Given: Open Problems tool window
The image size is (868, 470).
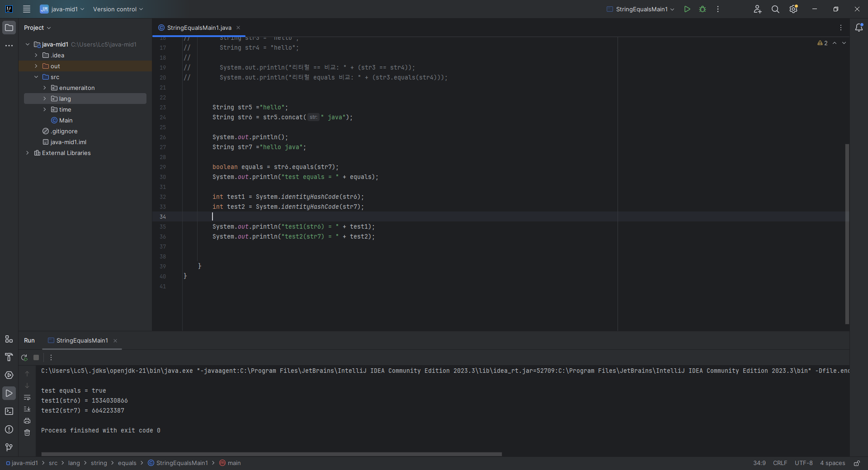Looking at the screenshot, I should 9,429.
